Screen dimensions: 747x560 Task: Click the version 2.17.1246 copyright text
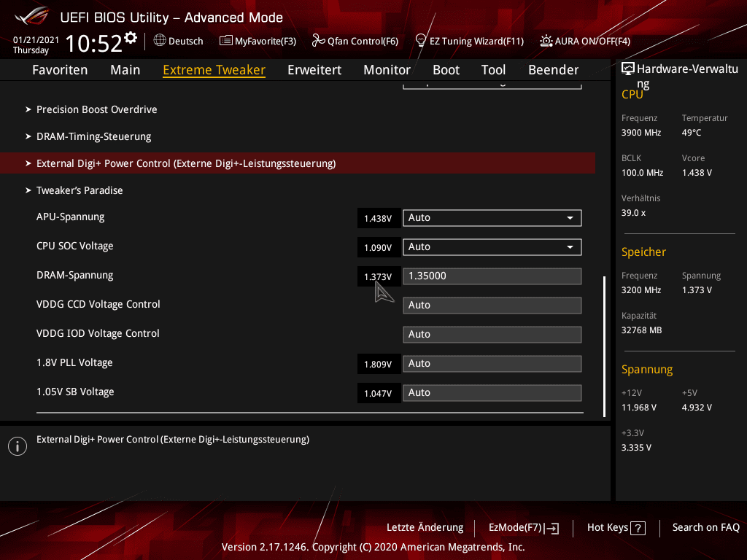click(373, 547)
